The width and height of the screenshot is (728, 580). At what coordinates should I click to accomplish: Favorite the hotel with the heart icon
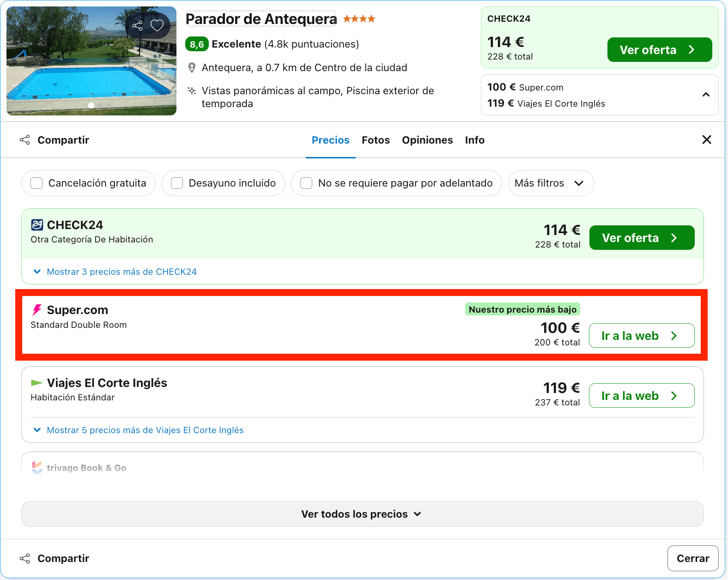[157, 25]
